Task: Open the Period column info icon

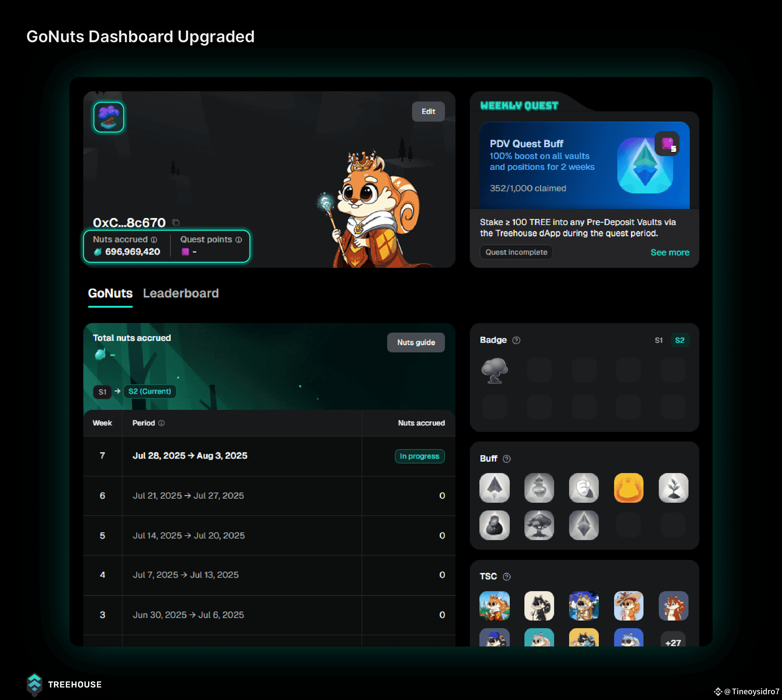Action: [162, 423]
